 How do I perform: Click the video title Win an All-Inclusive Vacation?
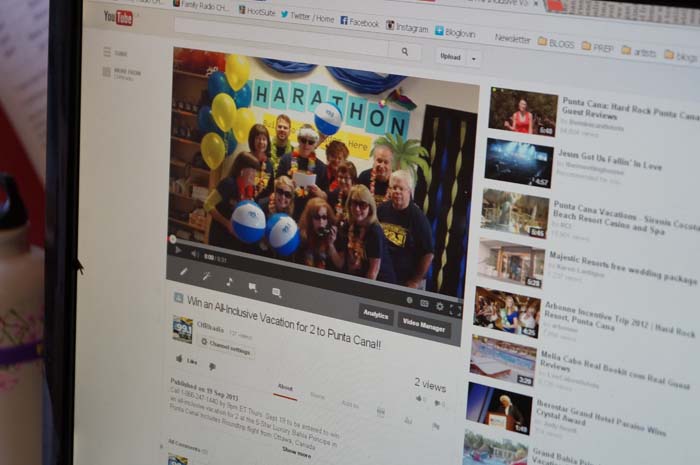pos(284,322)
